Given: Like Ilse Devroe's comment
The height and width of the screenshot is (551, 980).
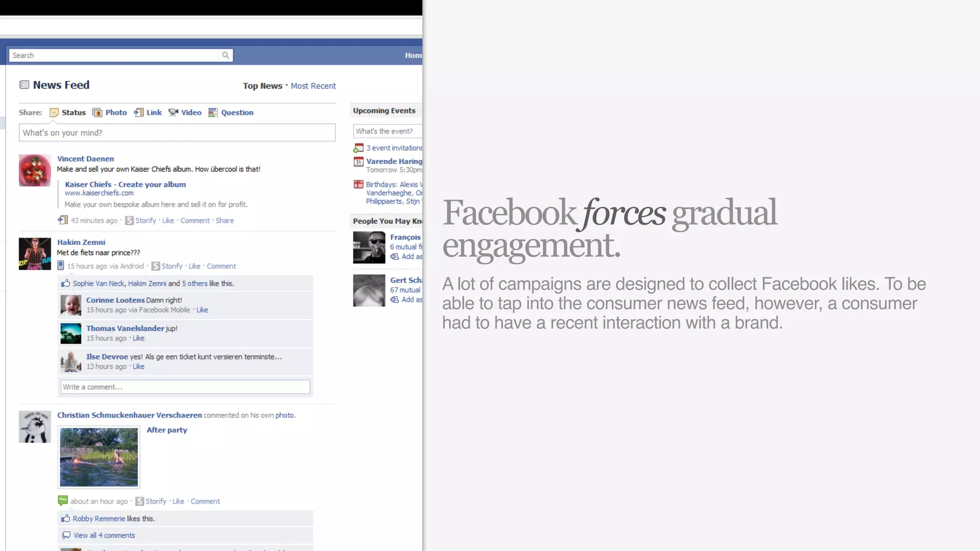Looking at the screenshot, I should click(138, 366).
